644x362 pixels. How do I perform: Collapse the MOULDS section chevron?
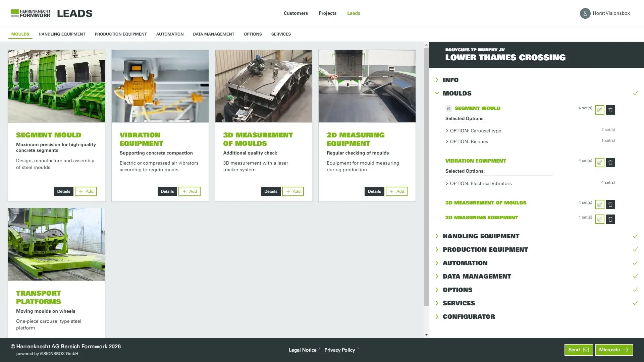click(436, 93)
